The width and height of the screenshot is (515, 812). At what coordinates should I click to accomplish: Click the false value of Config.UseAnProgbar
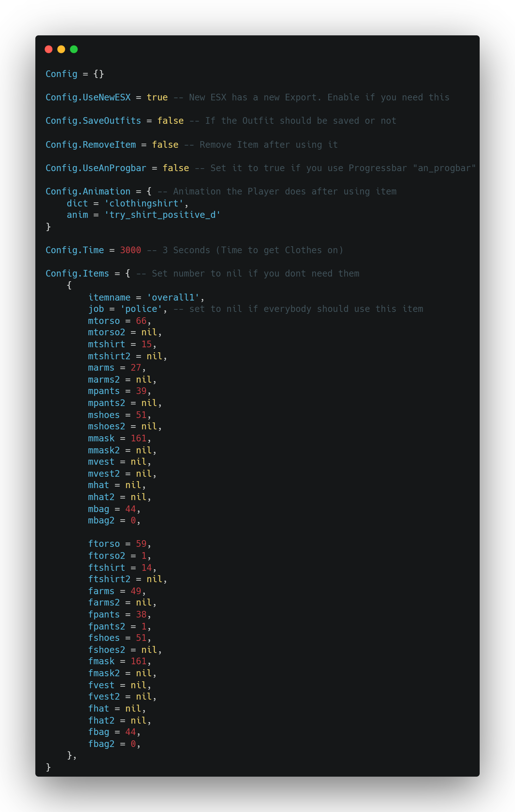(x=175, y=168)
